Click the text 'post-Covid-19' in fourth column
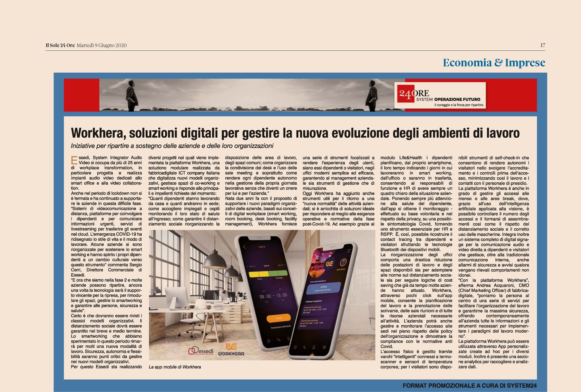 [x=316, y=224]
